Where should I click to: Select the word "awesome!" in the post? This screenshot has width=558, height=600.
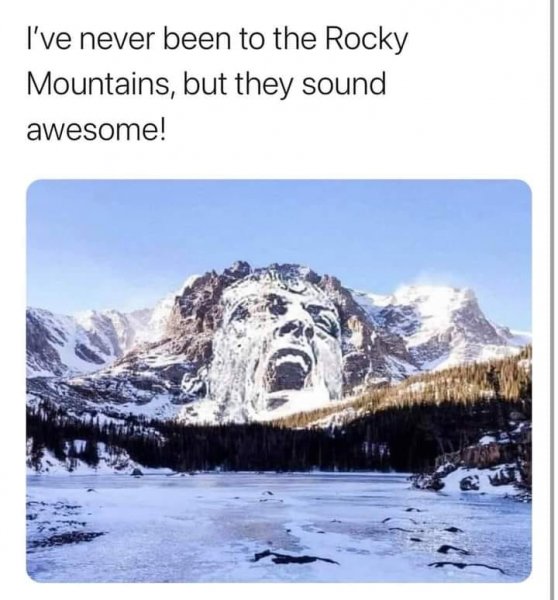(96, 130)
